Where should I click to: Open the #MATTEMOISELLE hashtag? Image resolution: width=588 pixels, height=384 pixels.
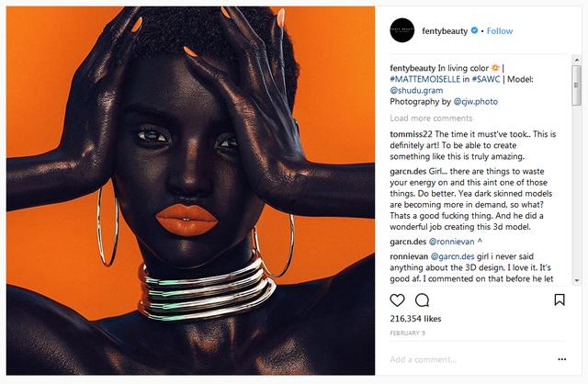[x=424, y=79]
